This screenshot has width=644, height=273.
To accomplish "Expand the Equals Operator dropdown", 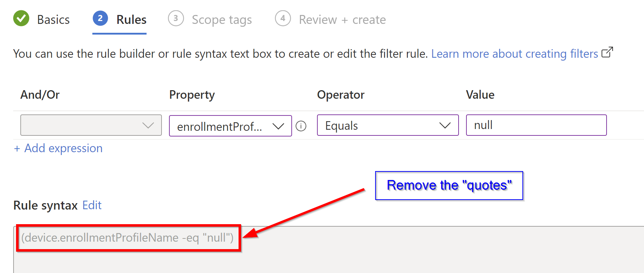I will click(388, 125).
